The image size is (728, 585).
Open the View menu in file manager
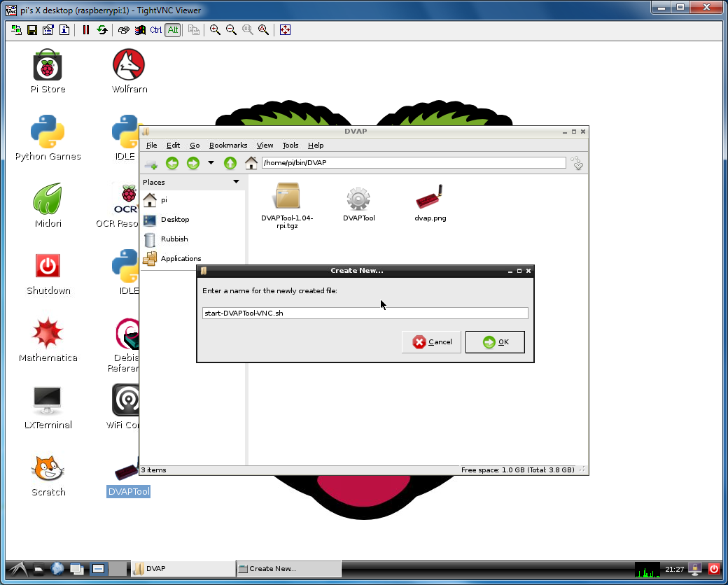click(x=265, y=146)
